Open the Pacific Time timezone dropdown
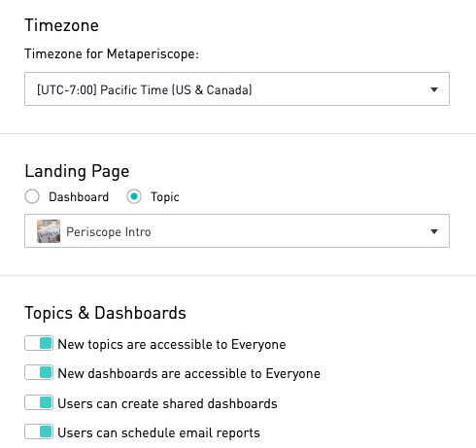Image resolution: width=476 pixels, height=448 pixels. pyautogui.click(x=237, y=89)
